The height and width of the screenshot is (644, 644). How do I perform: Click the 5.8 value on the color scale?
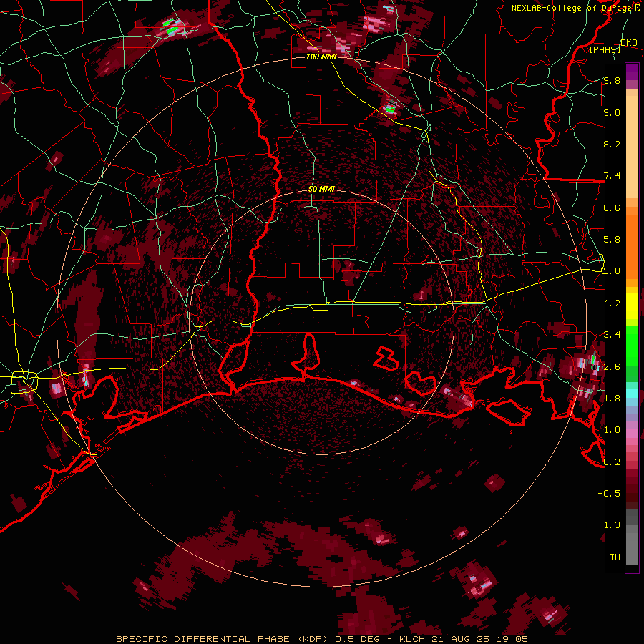point(612,240)
